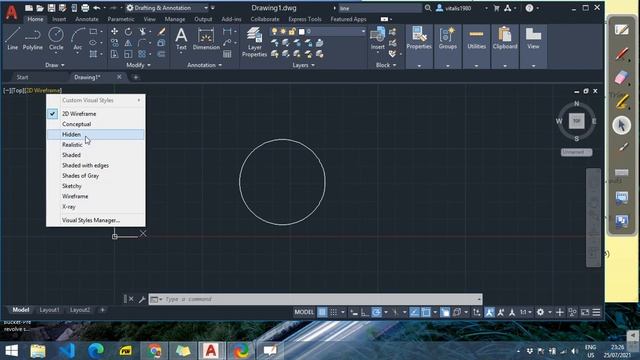Toggle the current layer on/off lightbulb
640x360 pixels.
coord(275,31)
